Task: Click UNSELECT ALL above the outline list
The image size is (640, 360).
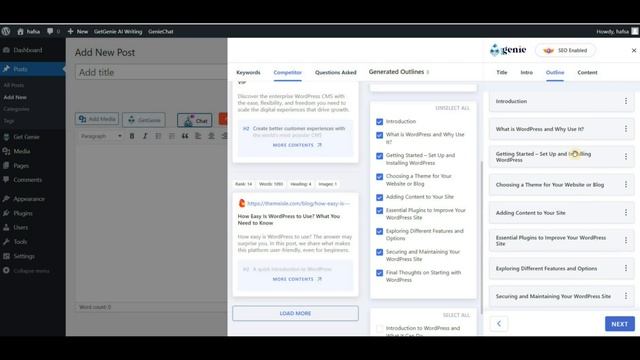Action: click(x=452, y=108)
